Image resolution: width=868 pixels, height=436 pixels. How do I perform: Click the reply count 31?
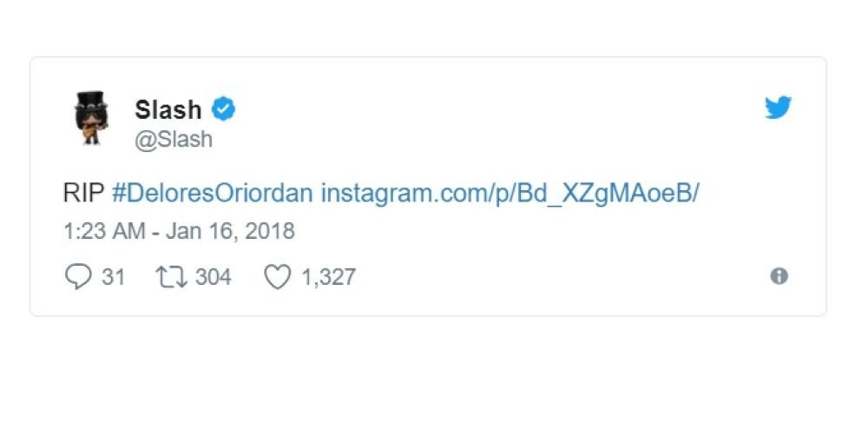[114, 277]
